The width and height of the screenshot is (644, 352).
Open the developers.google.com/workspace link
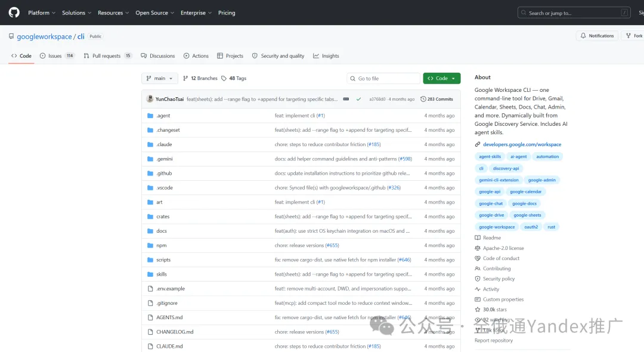522,144
